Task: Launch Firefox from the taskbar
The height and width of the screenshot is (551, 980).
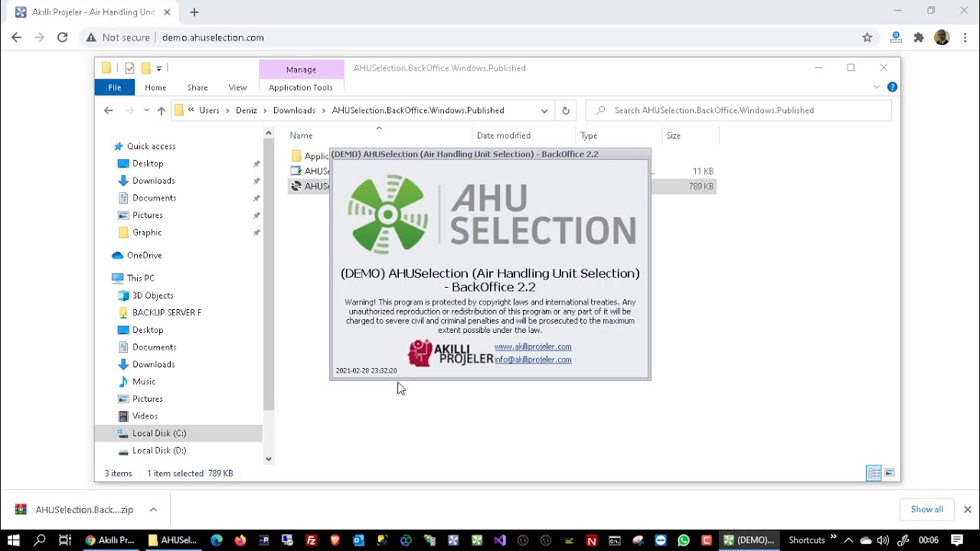Action: pos(240,540)
